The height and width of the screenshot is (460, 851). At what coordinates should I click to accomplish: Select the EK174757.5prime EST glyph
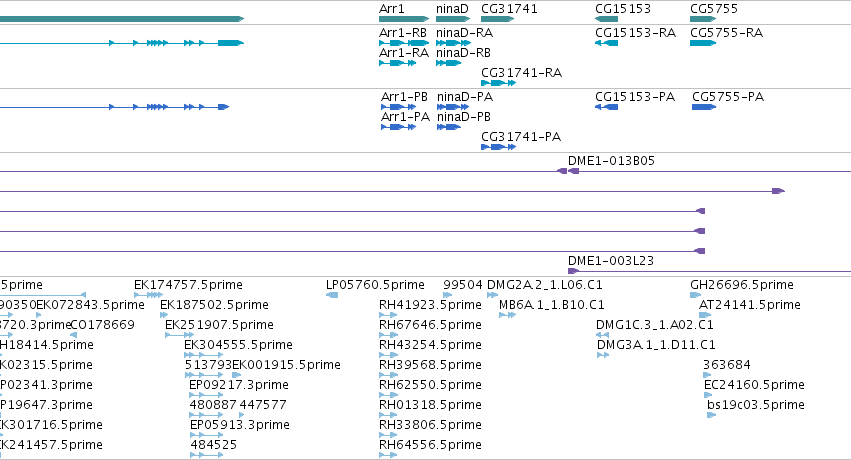pos(148,295)
